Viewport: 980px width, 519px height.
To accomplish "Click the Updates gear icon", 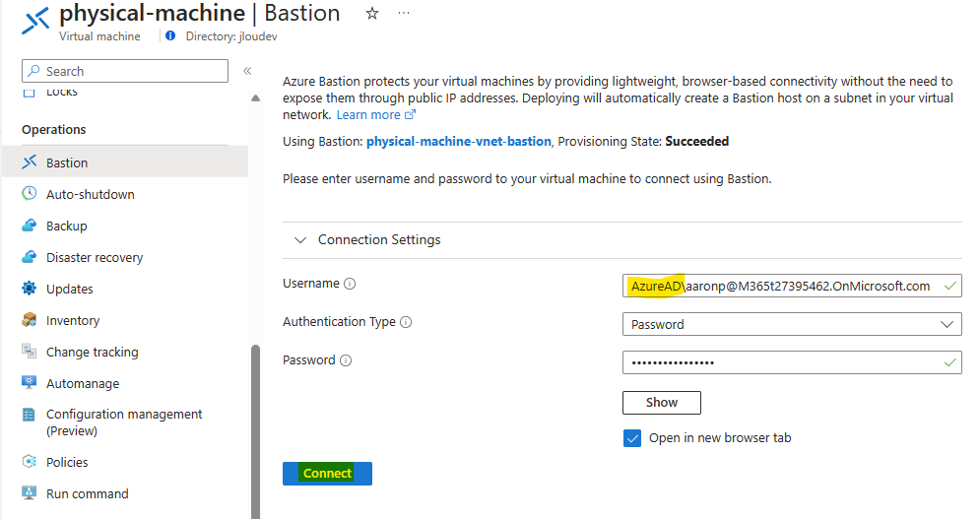I will tap(30, 289).
